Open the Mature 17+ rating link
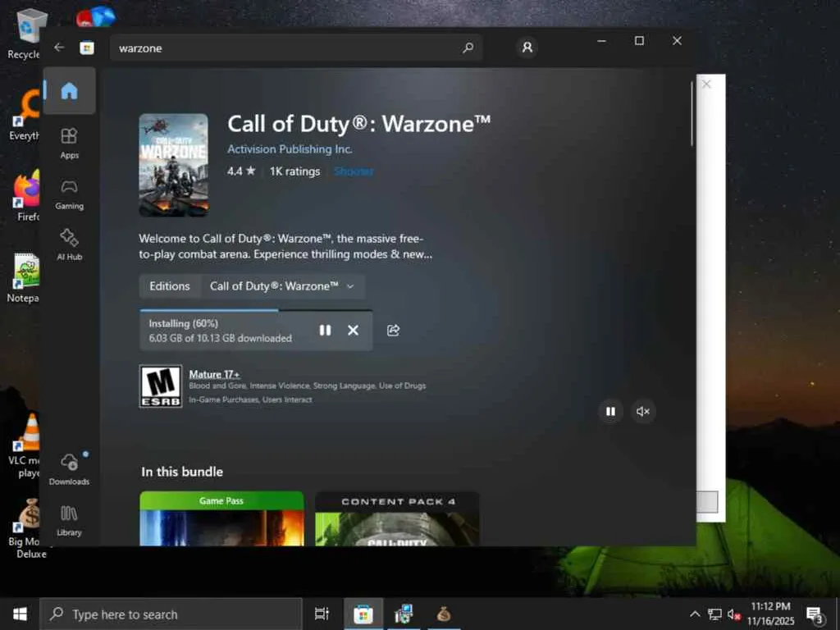 tap(214, 374)
